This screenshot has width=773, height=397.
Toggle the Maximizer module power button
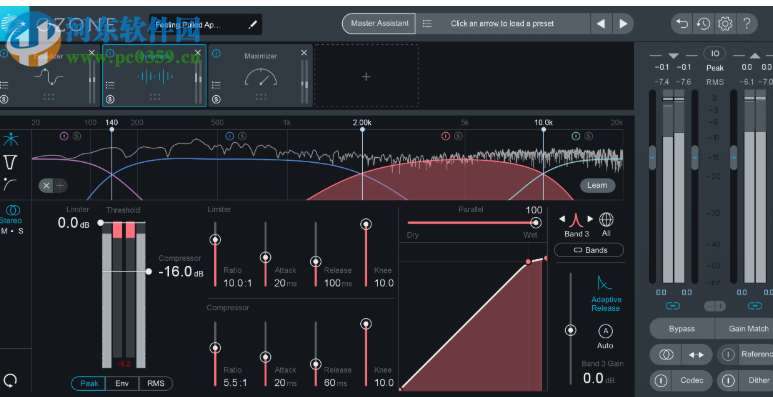(x=216, y=52)
